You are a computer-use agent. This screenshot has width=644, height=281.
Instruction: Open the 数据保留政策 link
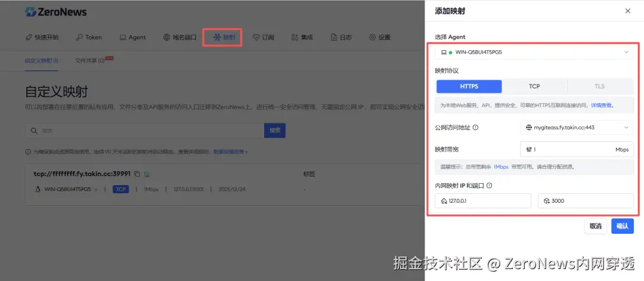coord(230,152)
